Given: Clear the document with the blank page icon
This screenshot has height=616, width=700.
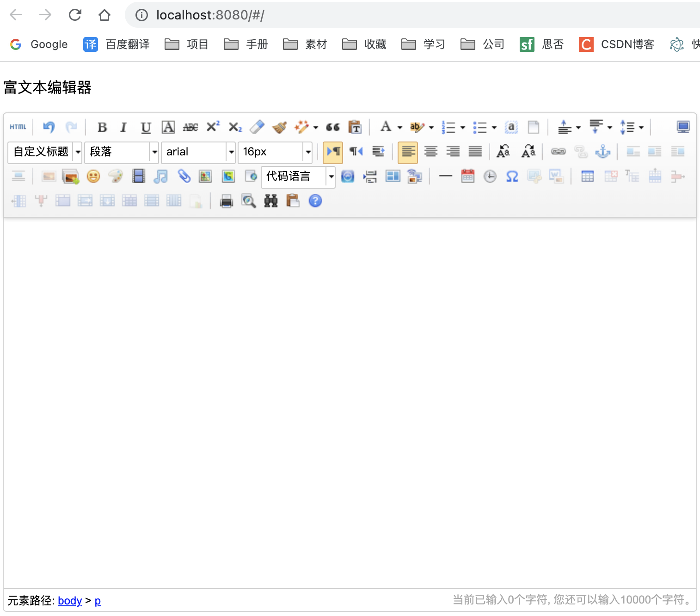Looking at the screenshot, I should click(x=534, y=127).
